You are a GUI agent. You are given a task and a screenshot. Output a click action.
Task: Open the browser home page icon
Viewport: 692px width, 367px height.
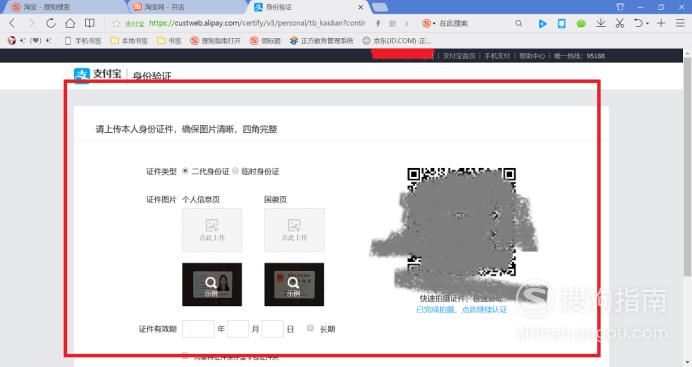click(70, 23)
